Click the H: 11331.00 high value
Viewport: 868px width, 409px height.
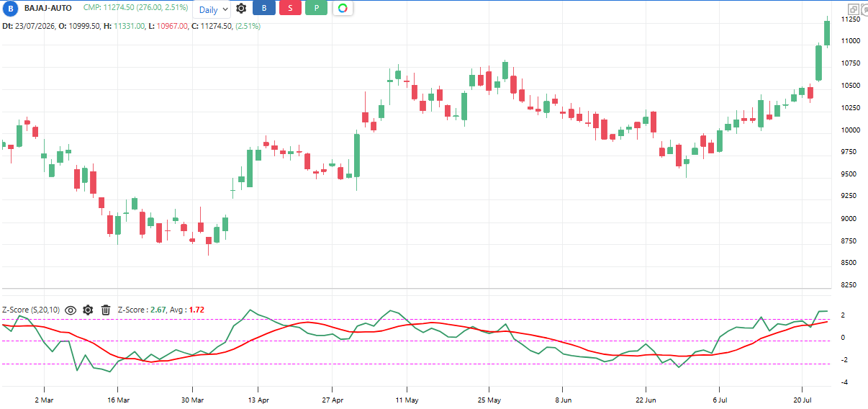(125, 26)
